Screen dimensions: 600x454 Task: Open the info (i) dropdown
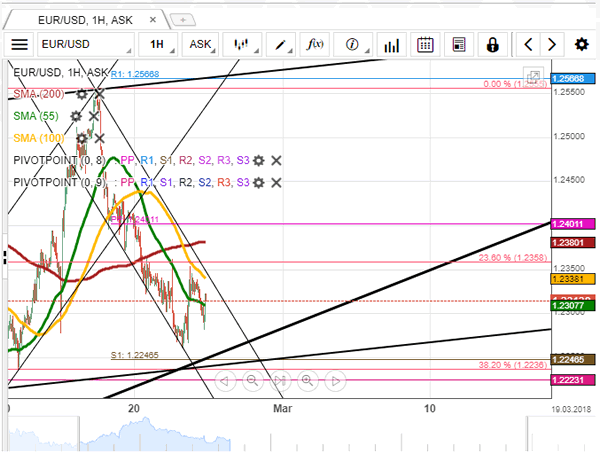pyautogui.click(x=353, y=44)
